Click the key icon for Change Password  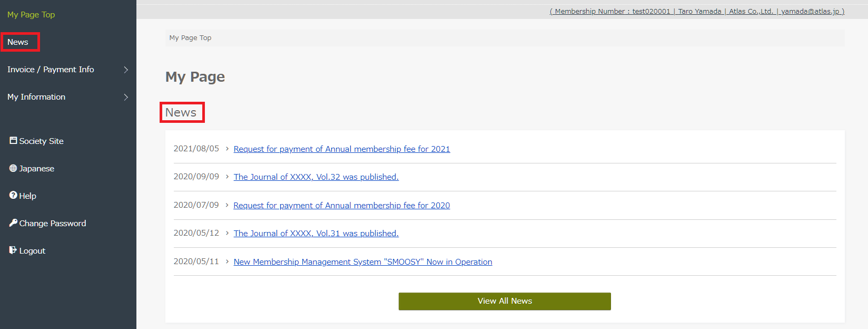pos(13,222)
